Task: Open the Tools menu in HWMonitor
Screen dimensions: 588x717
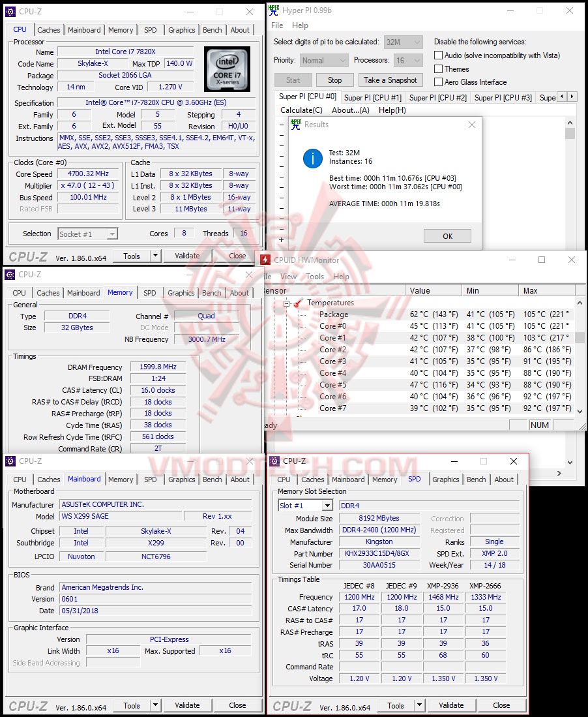Action: pyautogui.click(x=315, y=276)
